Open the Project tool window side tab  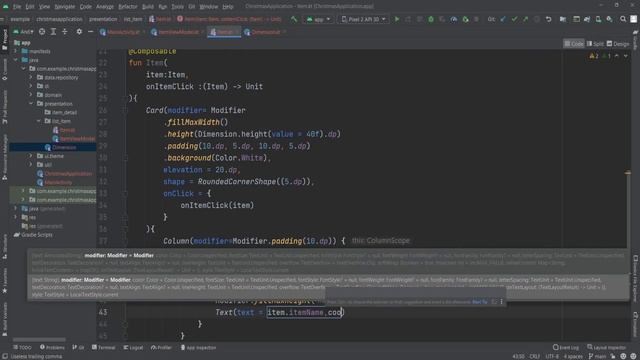(4, 39)
